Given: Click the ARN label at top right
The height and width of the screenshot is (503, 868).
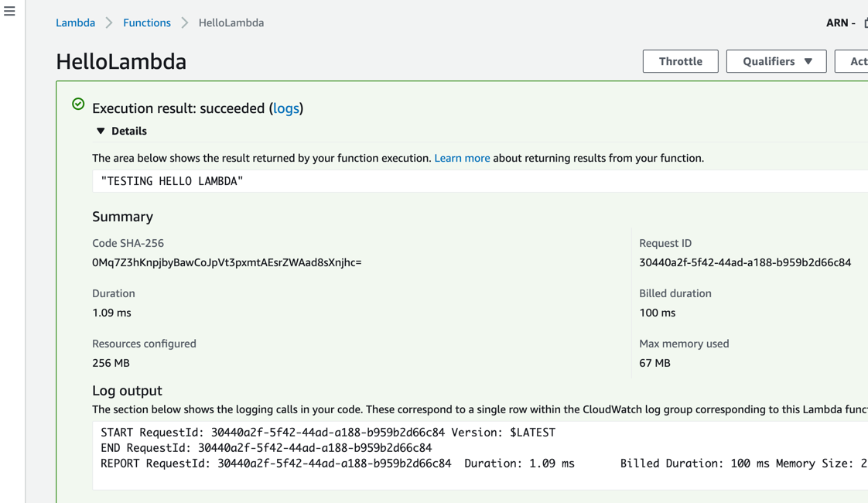Looking at the screenshot, I should click(x=837, y=22).
